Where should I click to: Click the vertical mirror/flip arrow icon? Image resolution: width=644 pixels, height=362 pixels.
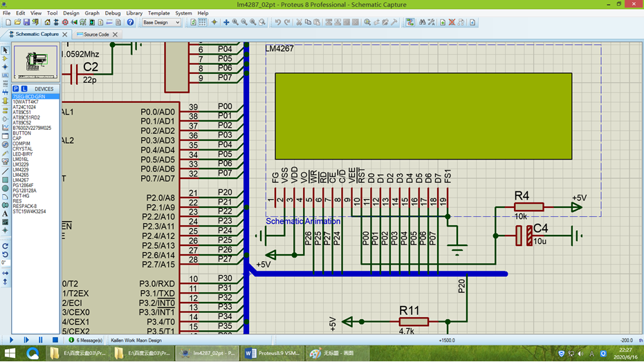pyautogui.click(x=5, y=282)
